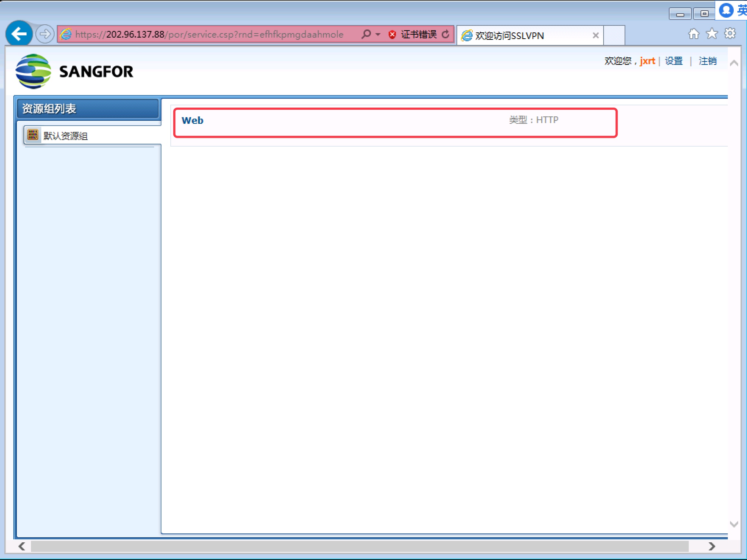Screen dimensions: 747x560
Task: Select 默认资源组 in the resource list
Action: click(x=66, y=136)
